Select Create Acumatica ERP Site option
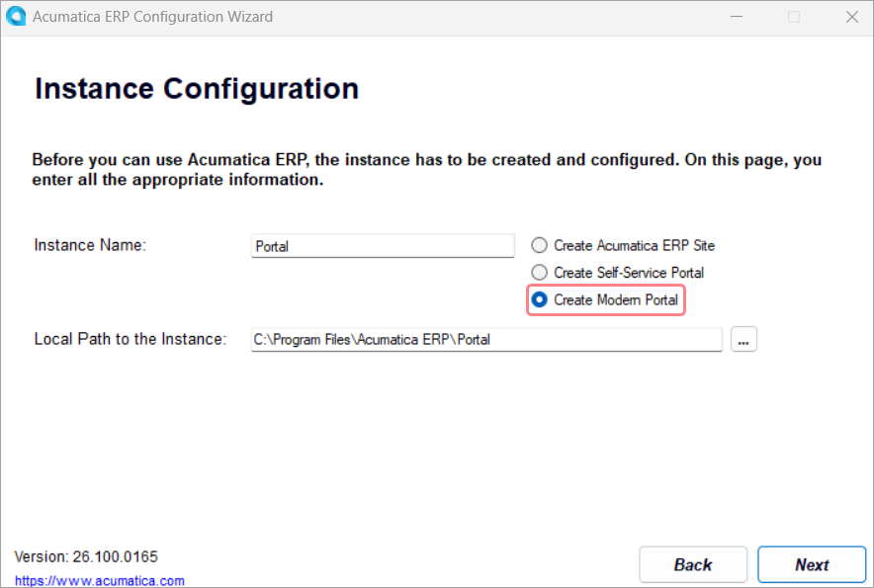The width and height of the screenshot is (874, 588). (539, 245)
